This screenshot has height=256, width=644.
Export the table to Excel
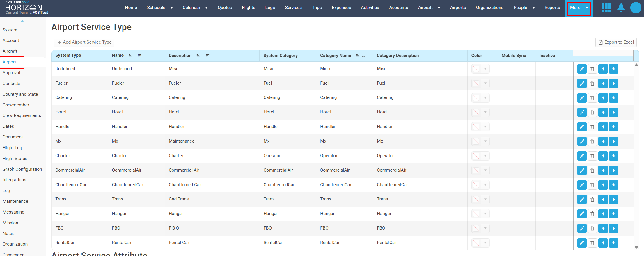(616, 42)
